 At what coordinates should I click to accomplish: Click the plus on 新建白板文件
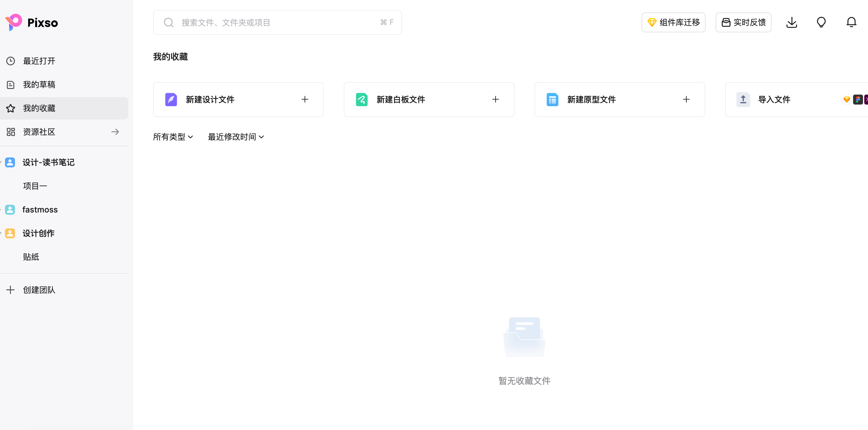point(495,100)
